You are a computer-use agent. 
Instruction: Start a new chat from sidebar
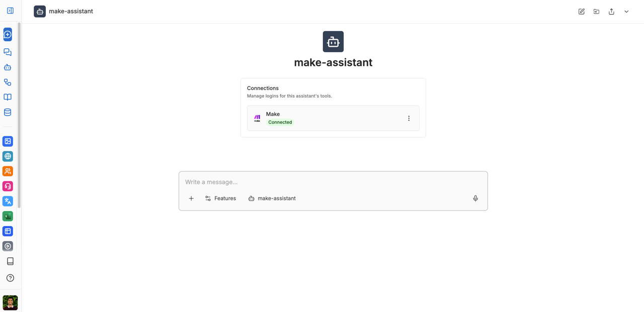pyautogui.click(x=8, y=35)
